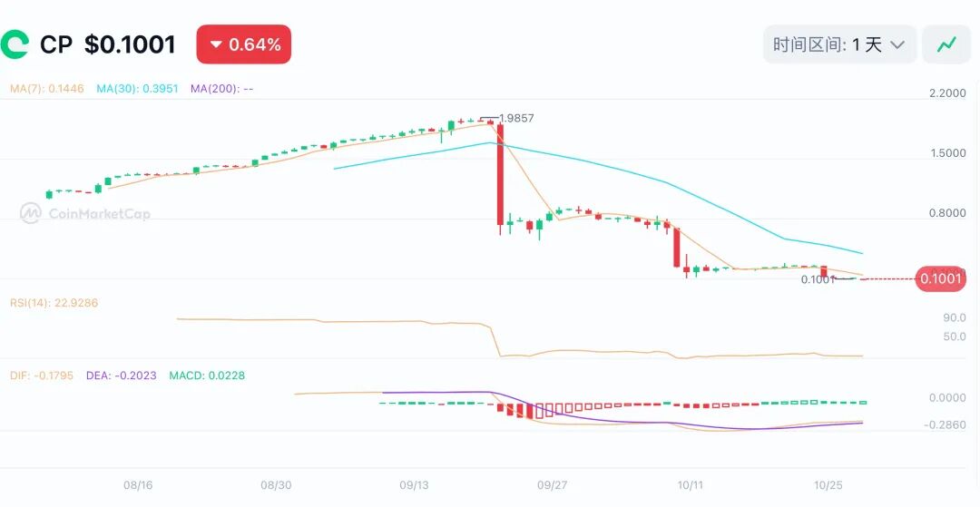The height and width of the screenshot is (507, 980).
Task: Click the CP $0.1001 price heading
Action: point(107,44)
